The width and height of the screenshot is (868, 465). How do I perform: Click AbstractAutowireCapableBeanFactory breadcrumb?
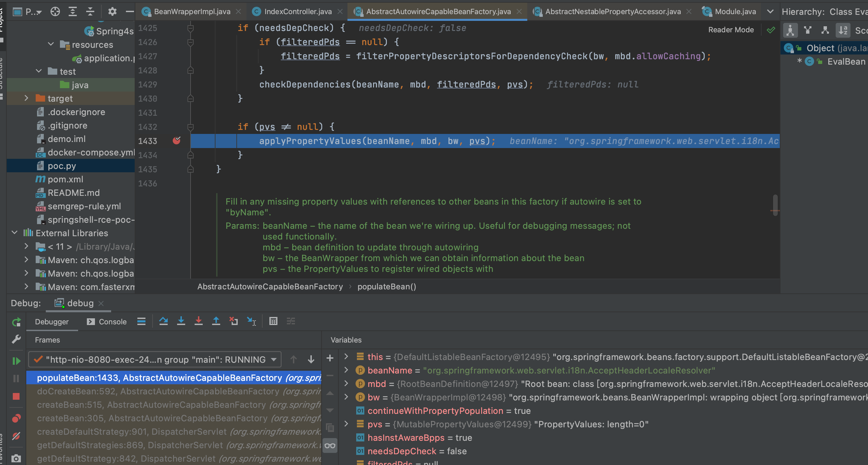[270, 287]
